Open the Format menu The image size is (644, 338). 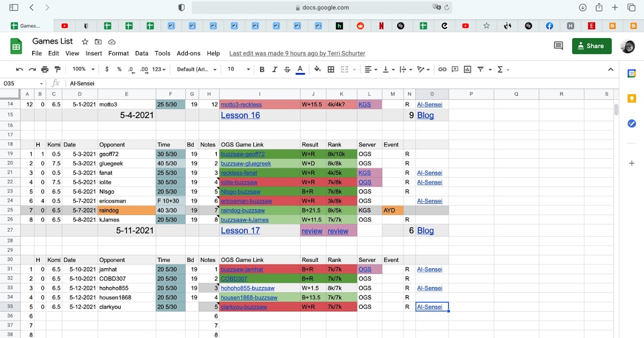tap(118, 53)
